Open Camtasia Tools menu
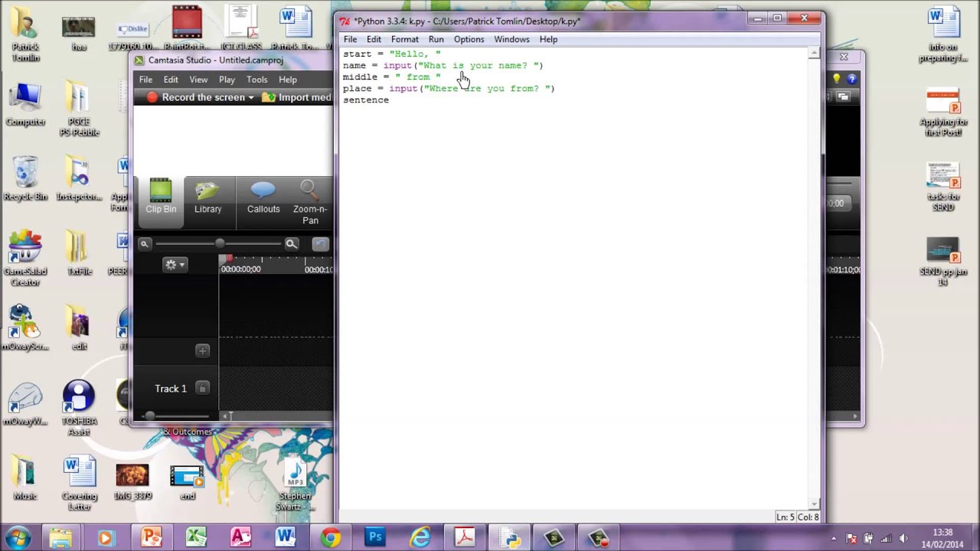This screenshot has height=551, width=980. coord(257,80)
